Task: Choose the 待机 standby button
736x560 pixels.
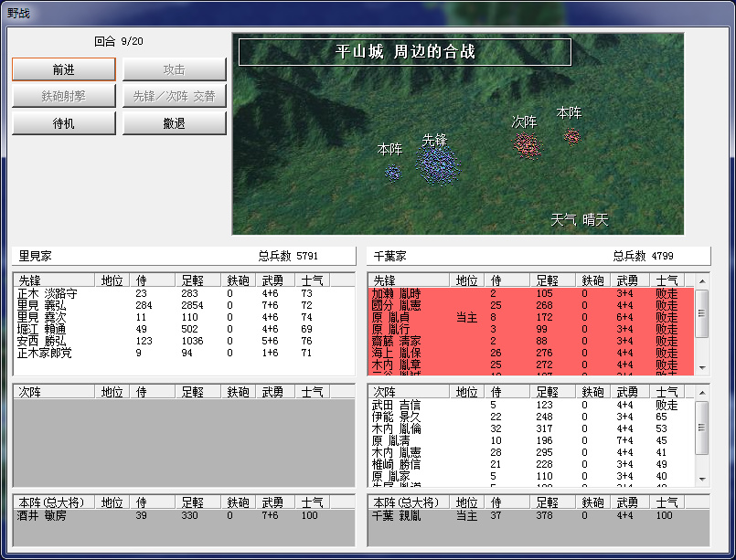Action: [64, 123]
